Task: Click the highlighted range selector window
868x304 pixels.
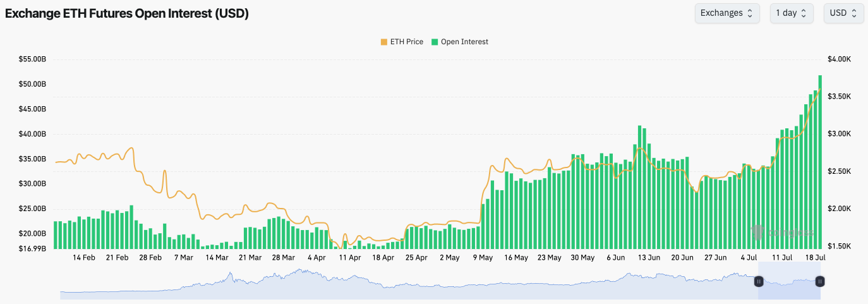Action: pyautogui.click(x=790, y=281)
